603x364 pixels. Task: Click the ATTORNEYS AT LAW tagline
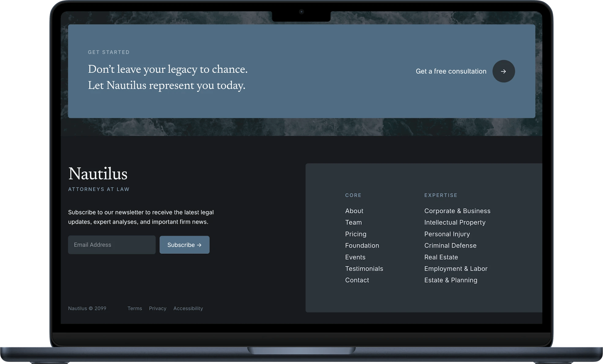pos(99,189)
